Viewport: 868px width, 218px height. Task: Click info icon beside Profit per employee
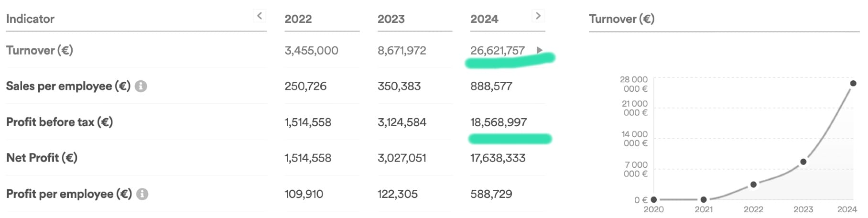[142, 194]
